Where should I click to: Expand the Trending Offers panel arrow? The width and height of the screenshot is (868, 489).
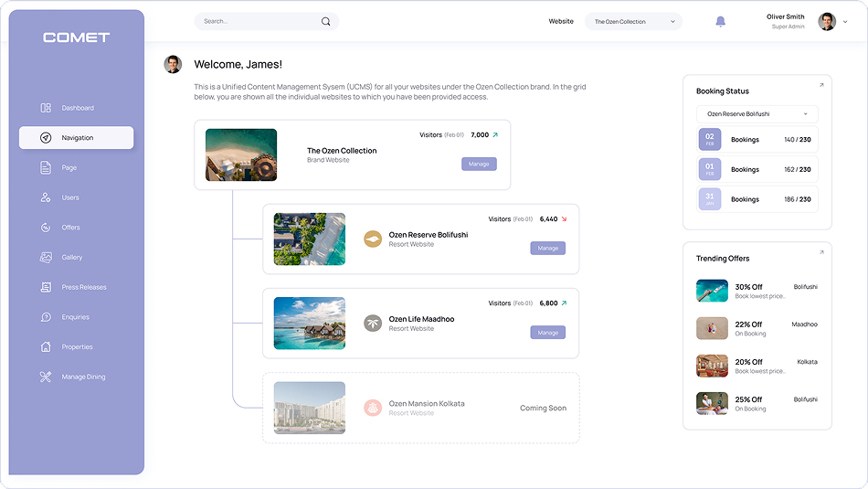821,252
